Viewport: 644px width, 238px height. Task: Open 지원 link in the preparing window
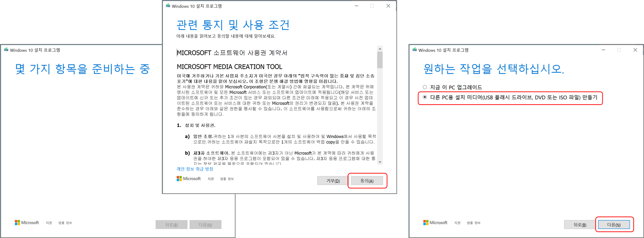coord(49,223)
